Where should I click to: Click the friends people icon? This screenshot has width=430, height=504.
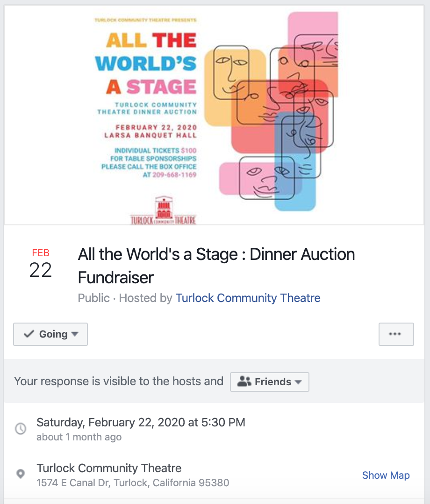[244, 382]
